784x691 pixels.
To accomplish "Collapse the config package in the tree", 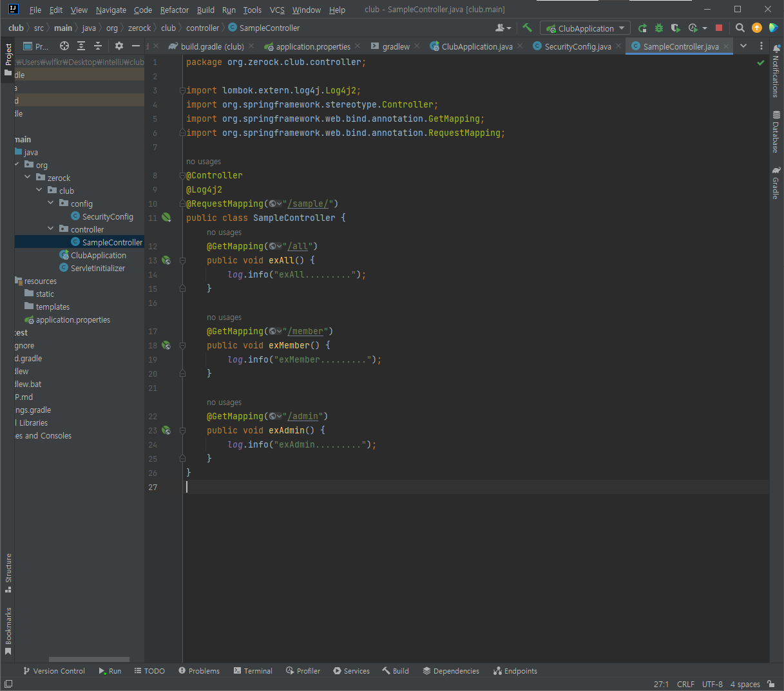I will point(51,203).
